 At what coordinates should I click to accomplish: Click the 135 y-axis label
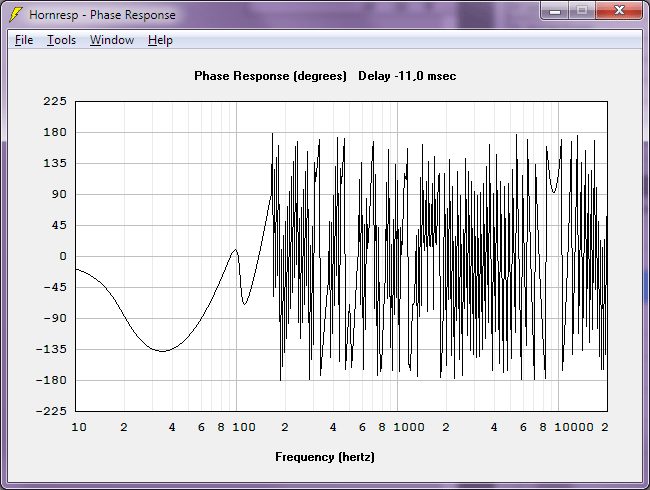55,163
